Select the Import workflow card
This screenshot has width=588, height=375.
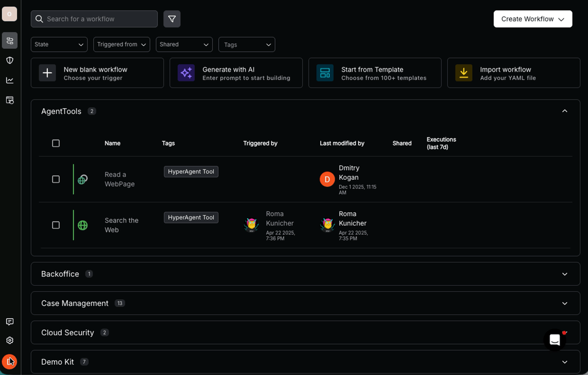pos(514,73)
